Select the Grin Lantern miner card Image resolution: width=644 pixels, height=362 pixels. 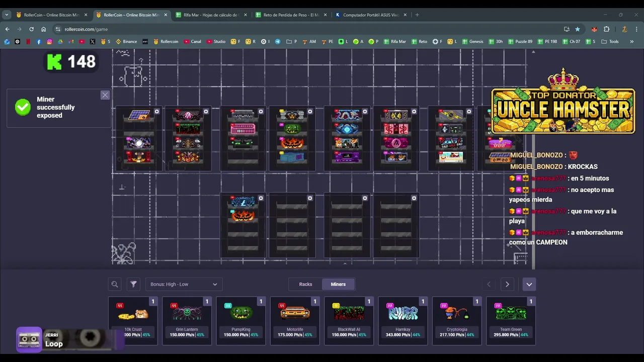point(187,321)
